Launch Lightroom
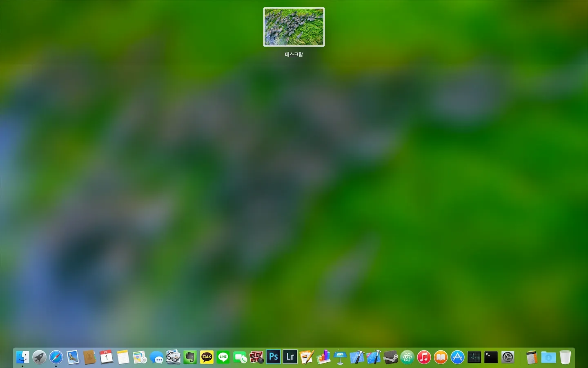The width and height of the screenshot is (588, 368). pos(290,357)
